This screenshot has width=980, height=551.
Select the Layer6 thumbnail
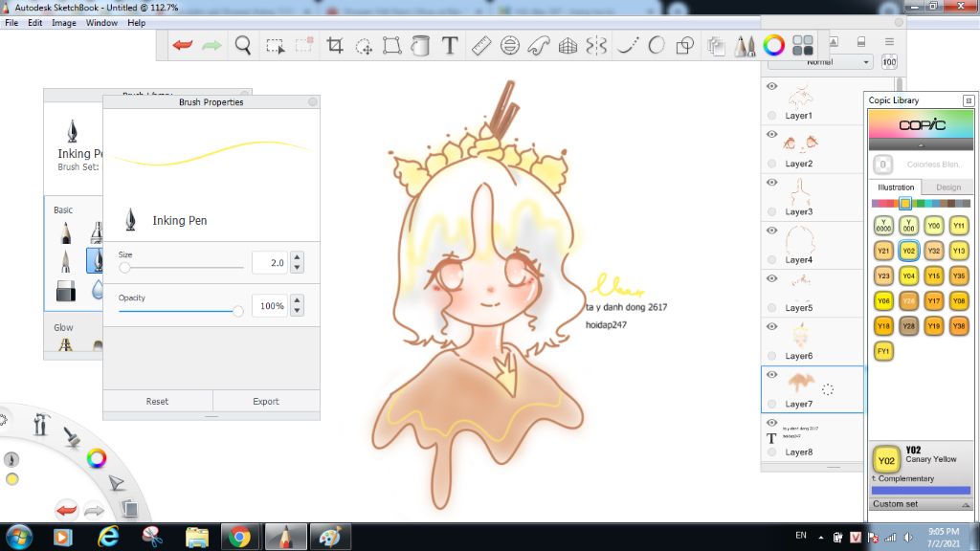(800, 336)
